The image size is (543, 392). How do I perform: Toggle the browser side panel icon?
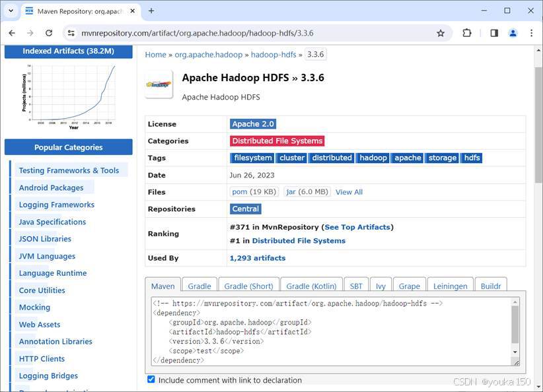point(494,33)
